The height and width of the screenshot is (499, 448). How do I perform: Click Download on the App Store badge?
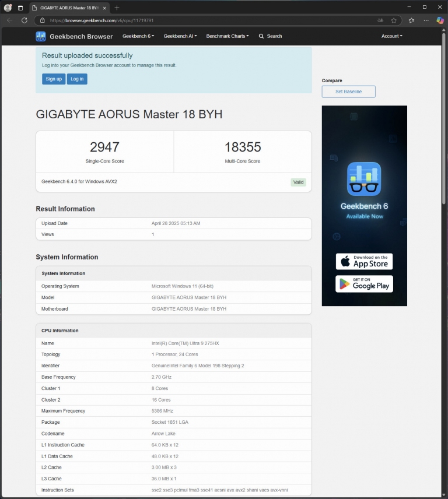point(364,262)
